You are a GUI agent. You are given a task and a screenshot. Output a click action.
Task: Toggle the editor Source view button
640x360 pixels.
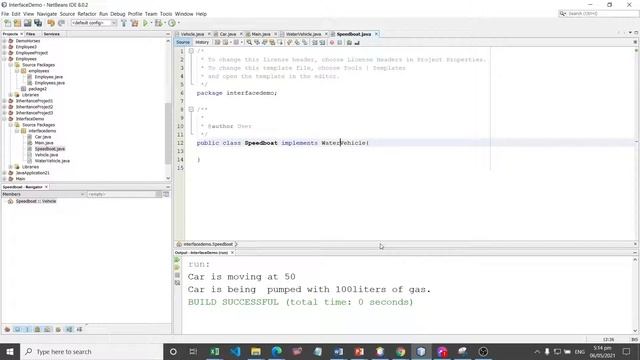click(x=183, y=42)
